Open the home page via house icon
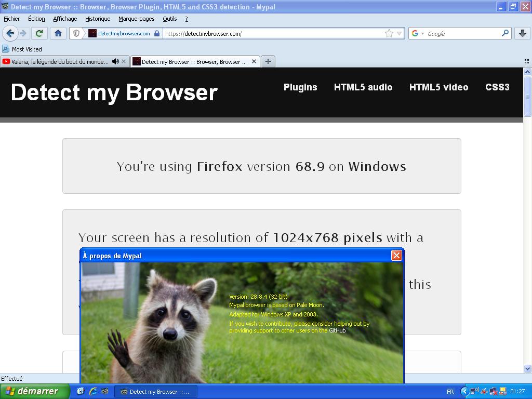 [x=58, y=33]
